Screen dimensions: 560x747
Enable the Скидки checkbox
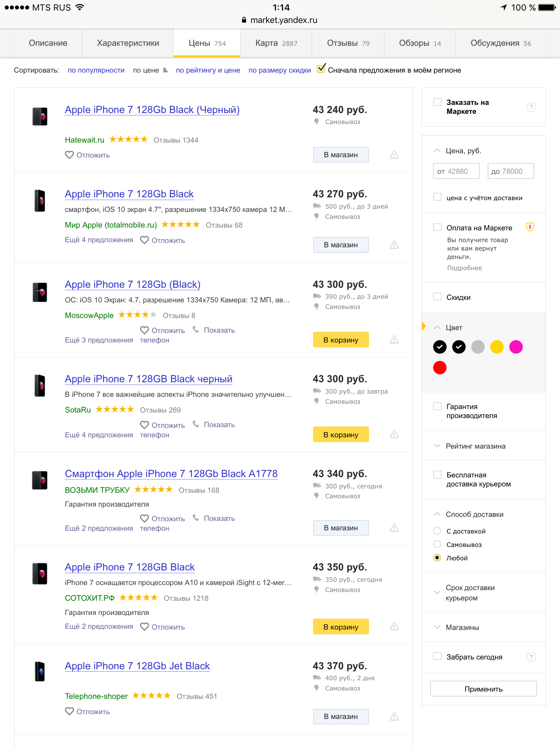pyautogui.click(x=437, y=297)
